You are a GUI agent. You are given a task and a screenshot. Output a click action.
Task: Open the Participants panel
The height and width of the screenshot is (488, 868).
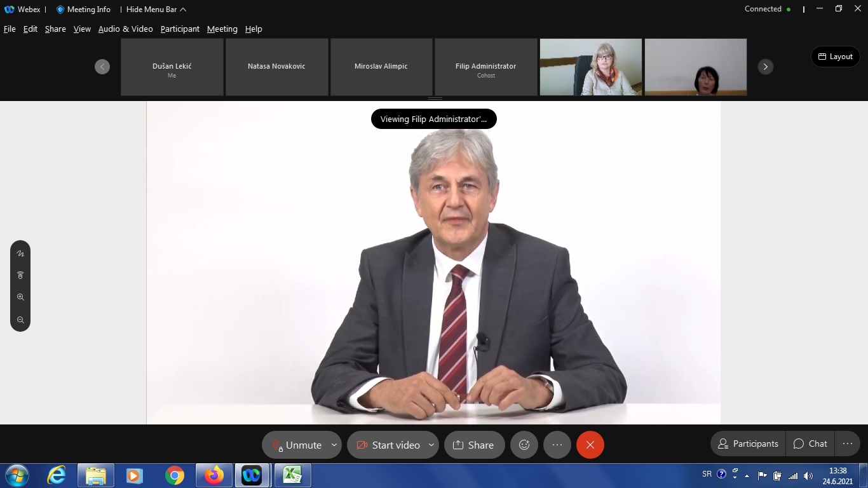tap(748, 444)
